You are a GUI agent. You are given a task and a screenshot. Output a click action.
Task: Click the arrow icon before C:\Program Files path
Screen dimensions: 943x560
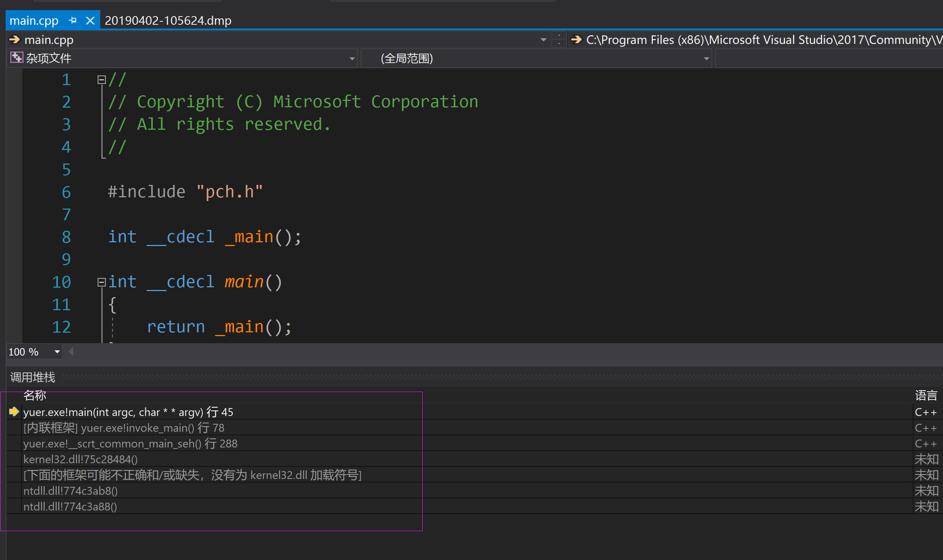pos(576,40)
